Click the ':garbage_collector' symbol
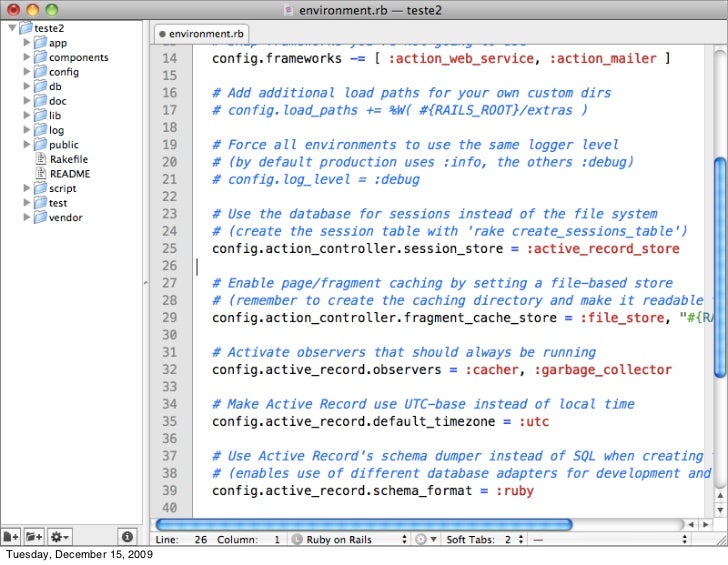 click(x=603, y=370)
